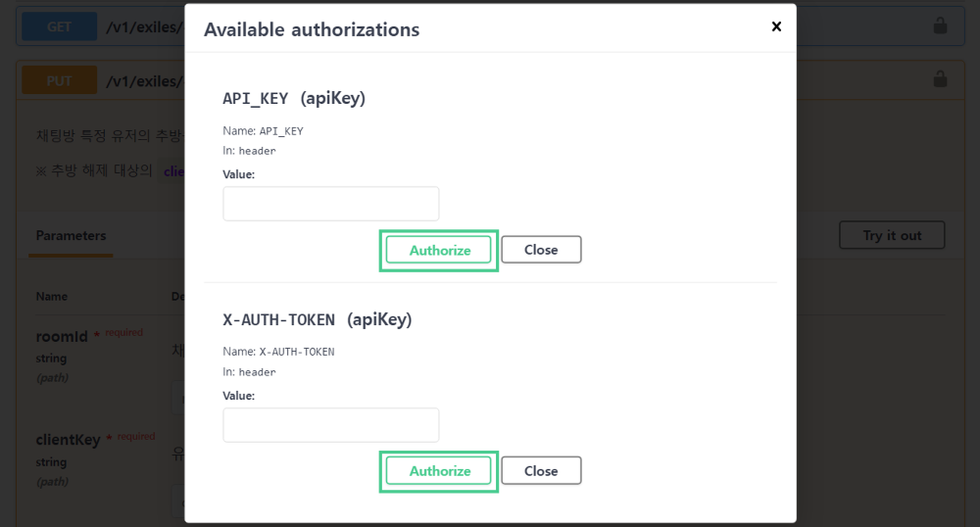Click the lock icon on the PUT row
Screen dimensions: 980x527
[940, 79]
